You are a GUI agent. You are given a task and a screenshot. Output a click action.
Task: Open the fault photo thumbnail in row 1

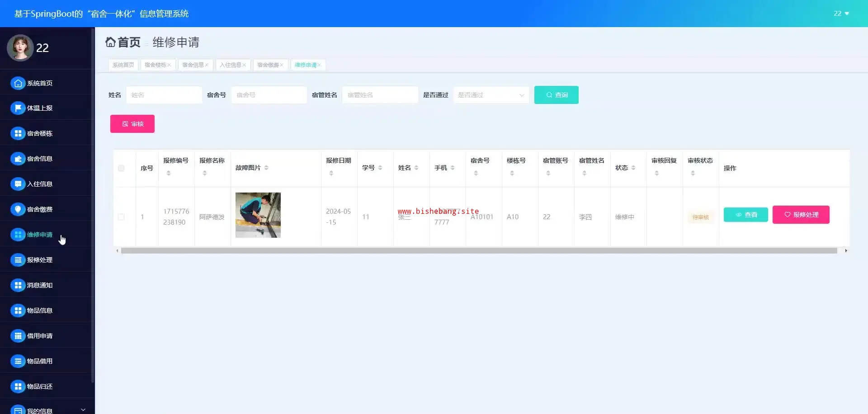point(258,215)
